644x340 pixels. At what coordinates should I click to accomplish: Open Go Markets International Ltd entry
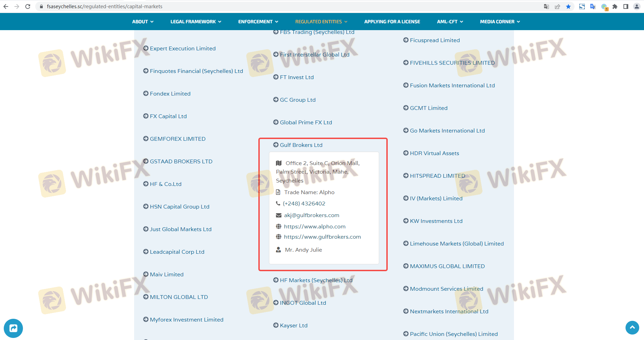click(447, 130)
